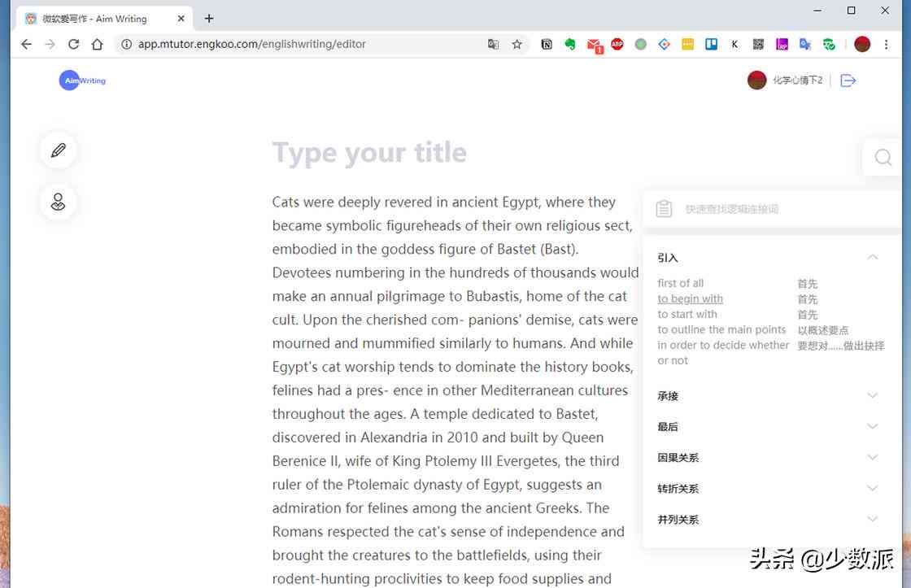
Task: Click the clipboard icon in the connector search box
Action: coord(664,208)
